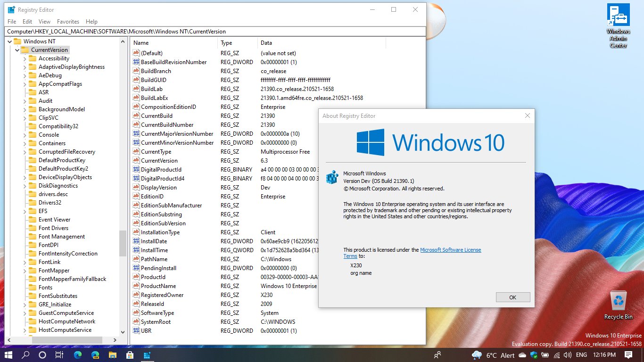Screen dimensions: 644x362
Task: Click the BaseBuildRevisionNumber DWORD value icon
Action: point(136,62)
